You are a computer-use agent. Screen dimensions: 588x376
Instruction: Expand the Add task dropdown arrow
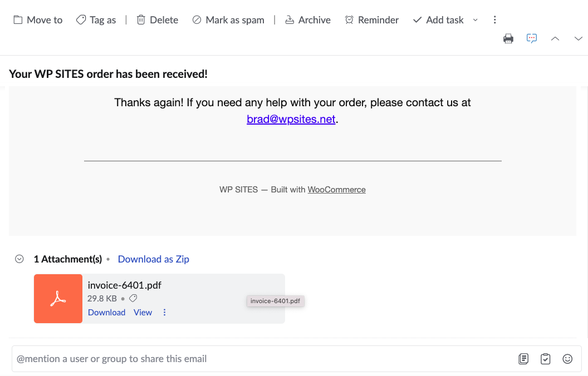tap(475, 20)
